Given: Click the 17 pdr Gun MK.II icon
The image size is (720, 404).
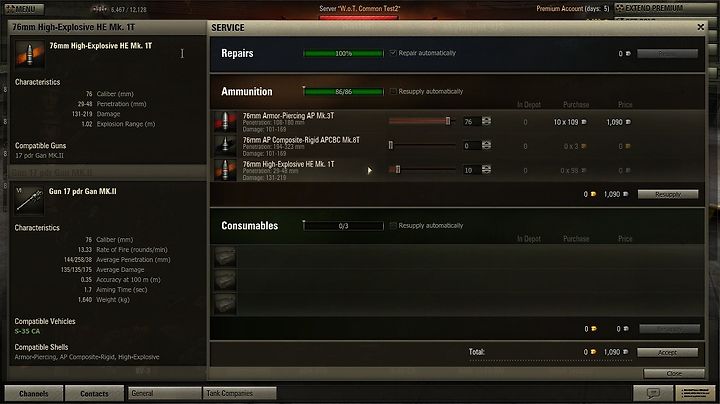Looking at the screenshot, I should [29, 201].
